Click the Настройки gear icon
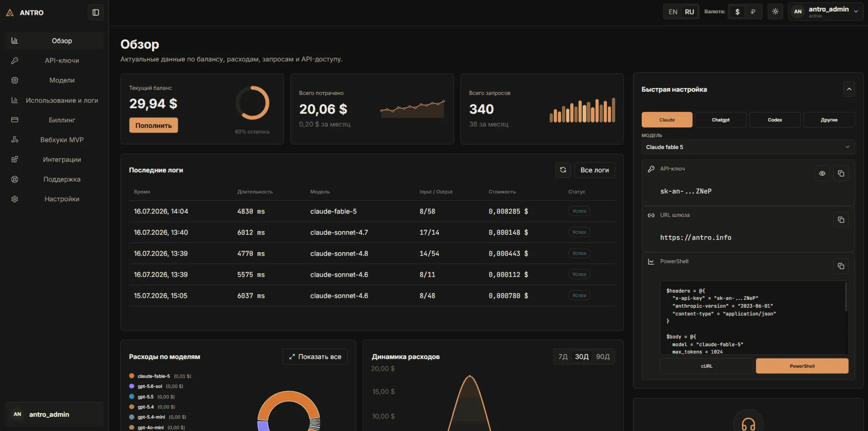868x431 pixels. 15,199
